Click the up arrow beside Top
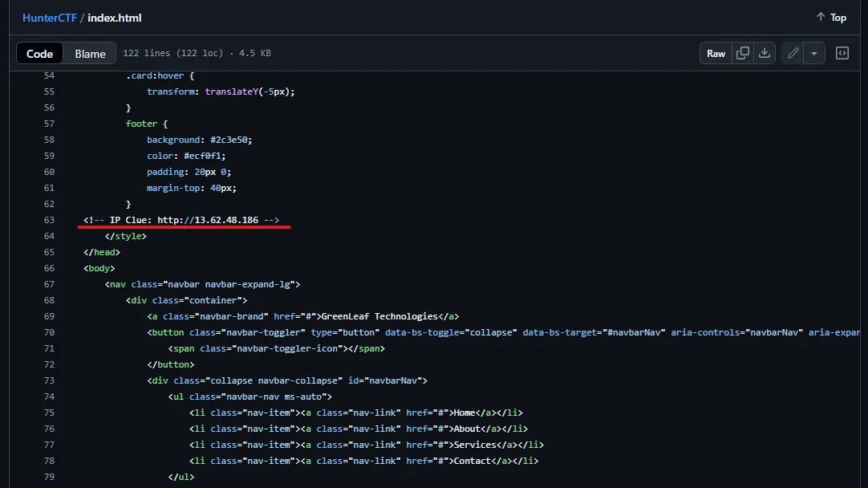 pyautogui.click(x=821, y=17)
